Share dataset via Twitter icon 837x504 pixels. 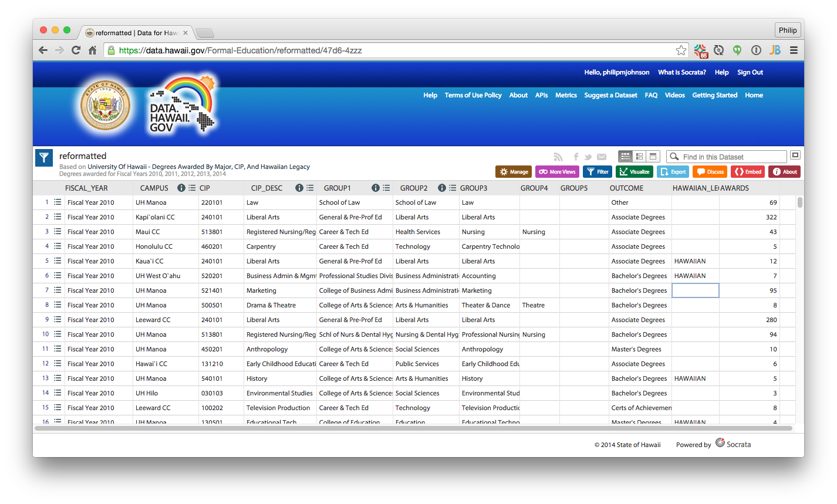click(588, 157)
